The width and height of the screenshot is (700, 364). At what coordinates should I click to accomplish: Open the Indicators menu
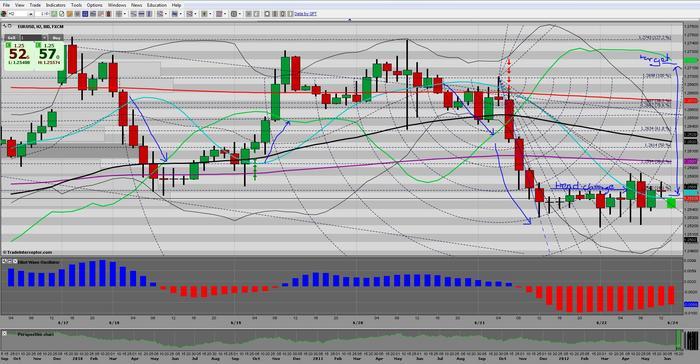click(55, 5)
